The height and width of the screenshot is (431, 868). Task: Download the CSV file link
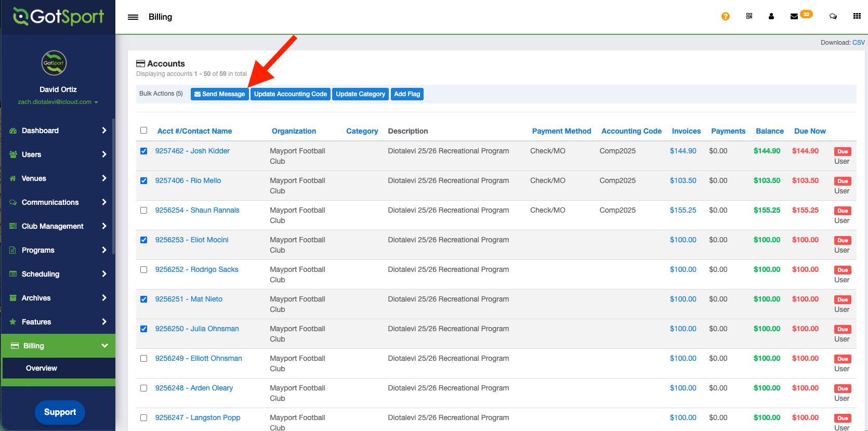tap(858, 43)
